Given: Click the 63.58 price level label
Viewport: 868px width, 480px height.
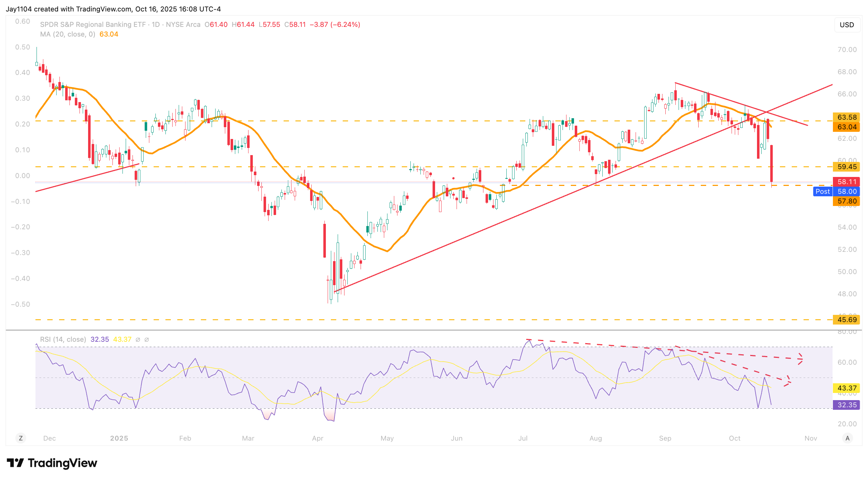Looking at the screenshot, I should coord(847,117).
